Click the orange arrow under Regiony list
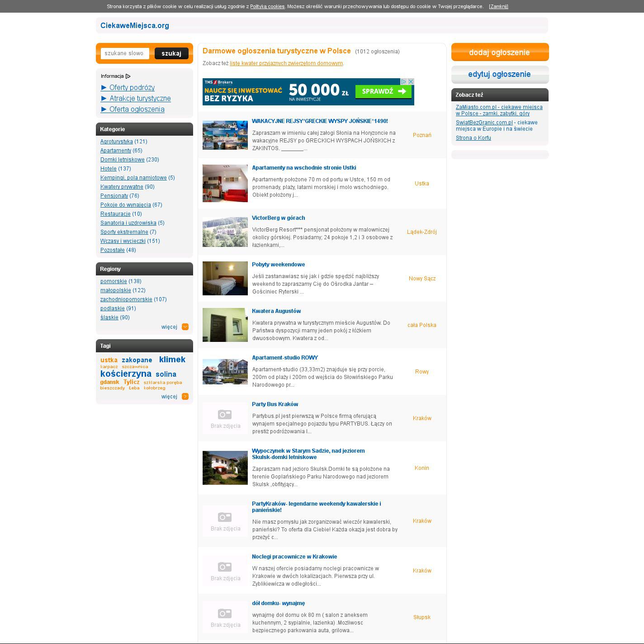Viewport: 644px width, 644px height. click(185, 327)
